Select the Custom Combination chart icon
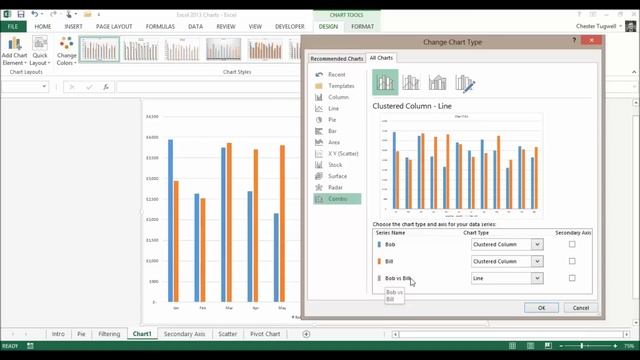 click(x=464, y=83)
